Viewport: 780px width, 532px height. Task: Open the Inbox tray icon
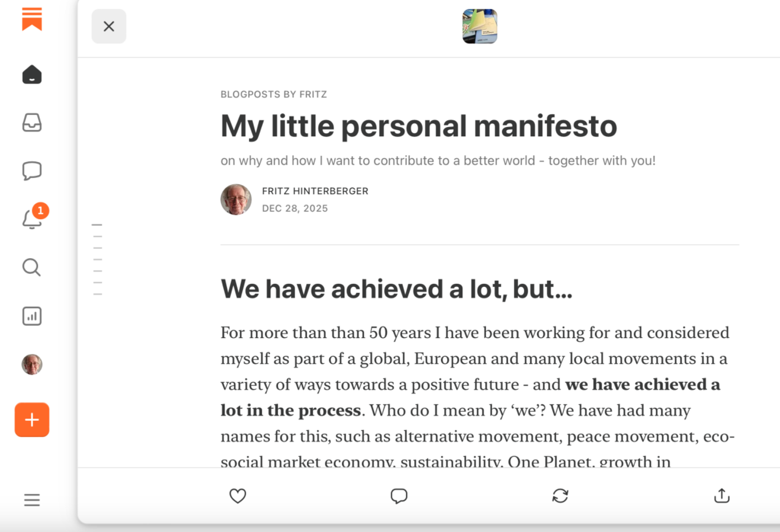click(32, 123)
